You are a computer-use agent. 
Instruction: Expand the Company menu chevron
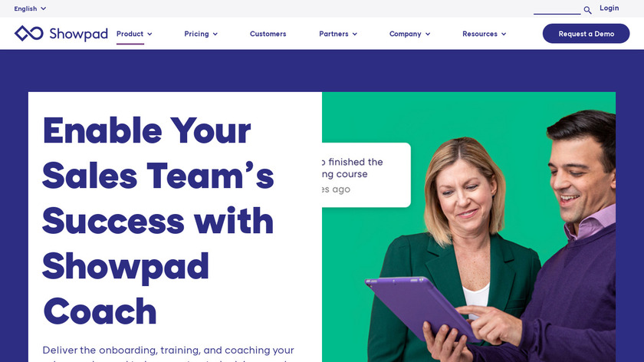(x=428, y=34)
